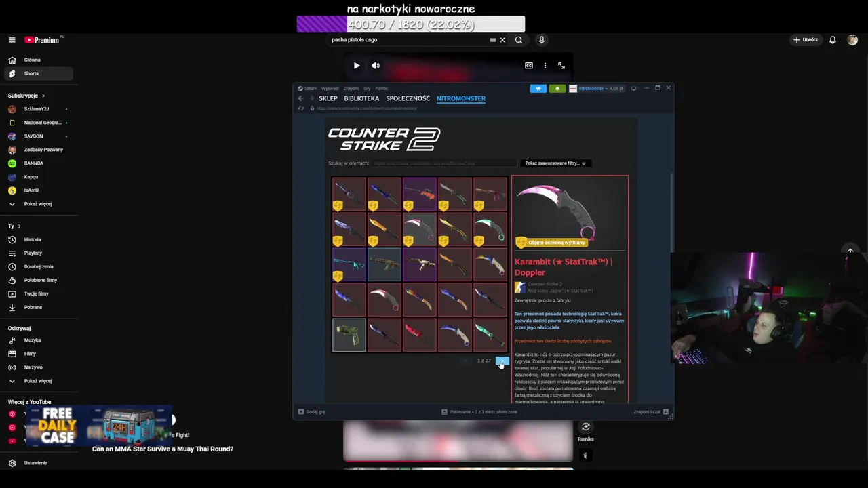Open Filmy in Odkrywaj section
Image resolution: width=868 pixels, height=488 pixels.
click(x=39, y=354)
